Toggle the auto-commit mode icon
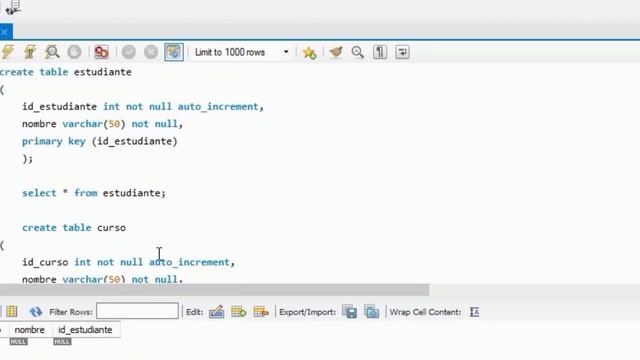Viewport: 640px width, 360px height. click(174, 52)
